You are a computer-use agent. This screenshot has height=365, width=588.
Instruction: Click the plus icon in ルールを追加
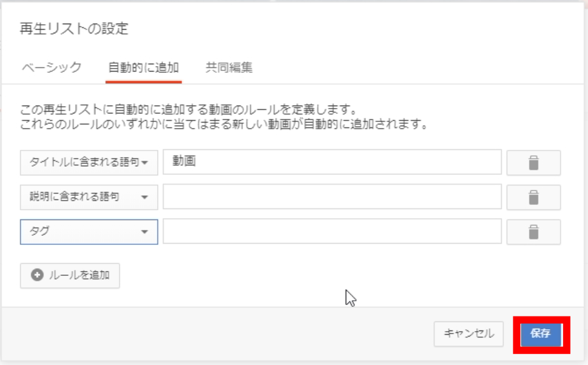[37, 275]
